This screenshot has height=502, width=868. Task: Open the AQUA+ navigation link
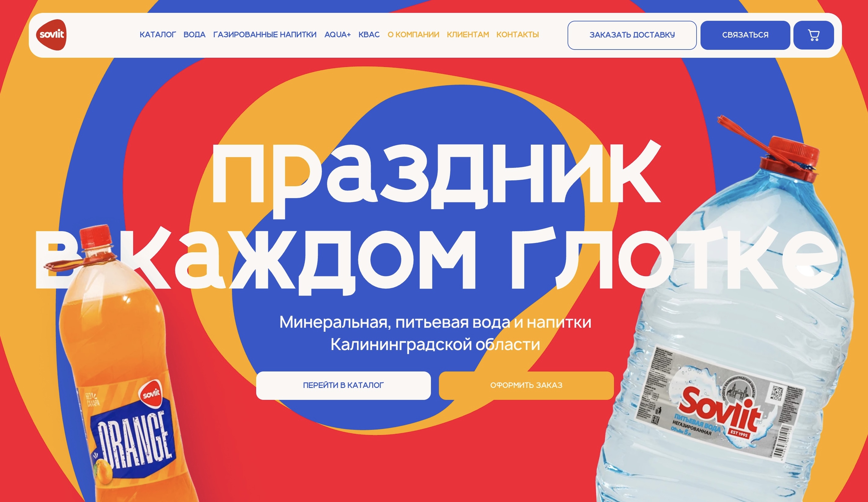pos(337,35)
